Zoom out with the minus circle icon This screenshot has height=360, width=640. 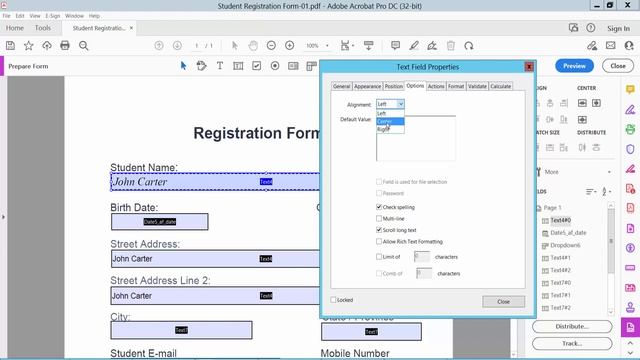[271, 46]
